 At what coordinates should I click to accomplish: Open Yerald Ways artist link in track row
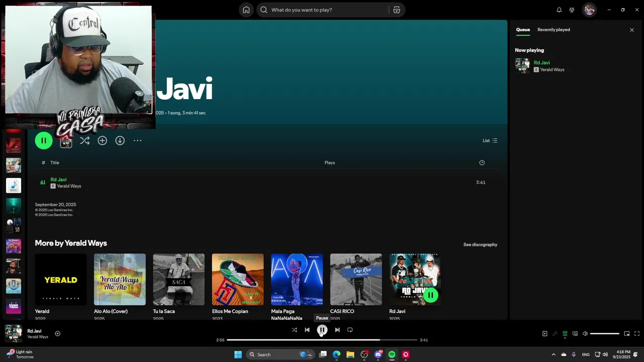pos(69,186)
